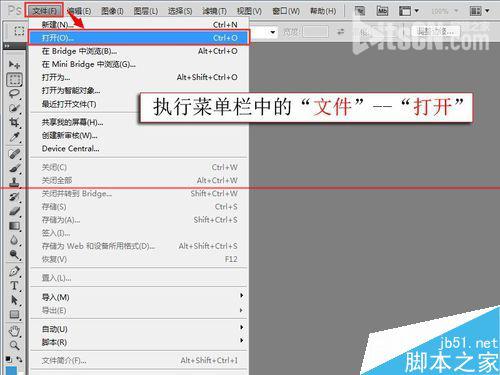
Task: Expand the Scripts (脚本) submenu arrow
Action: pyautogui.click(x=242, y=340)
